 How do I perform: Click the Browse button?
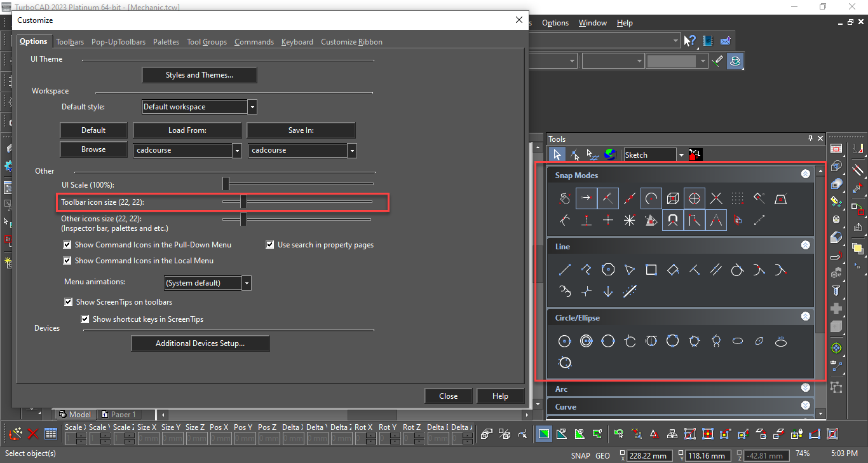click(x=93, y=149)
